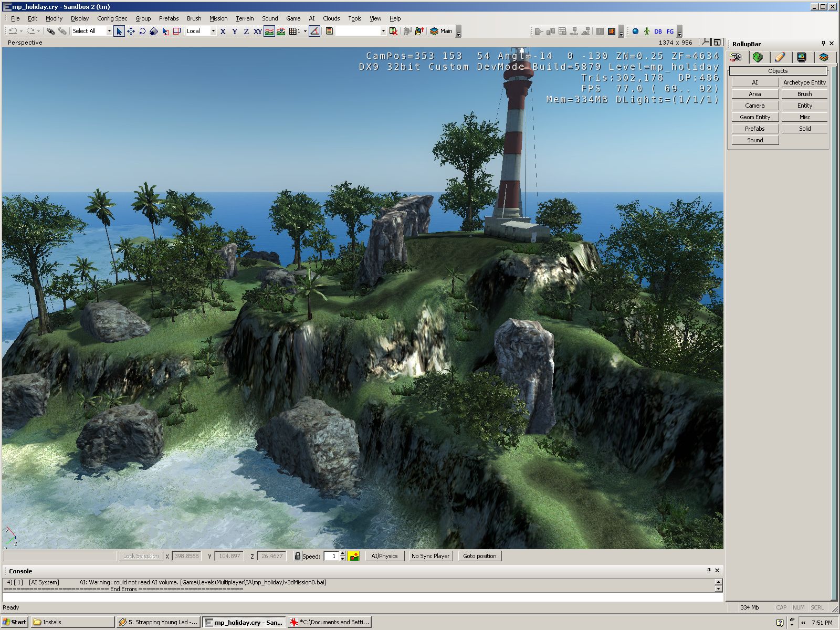Collapse the Objects rollup header
This screenshot has width=840, height=630.
pos(778,71)
